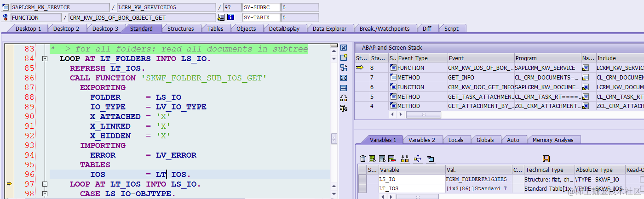Open the Tables tab

coord(215,28)
